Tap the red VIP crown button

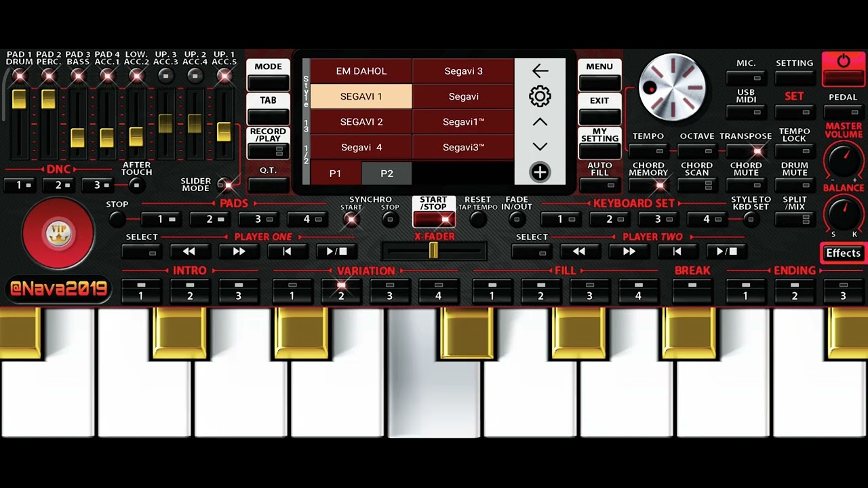point(58,234)
